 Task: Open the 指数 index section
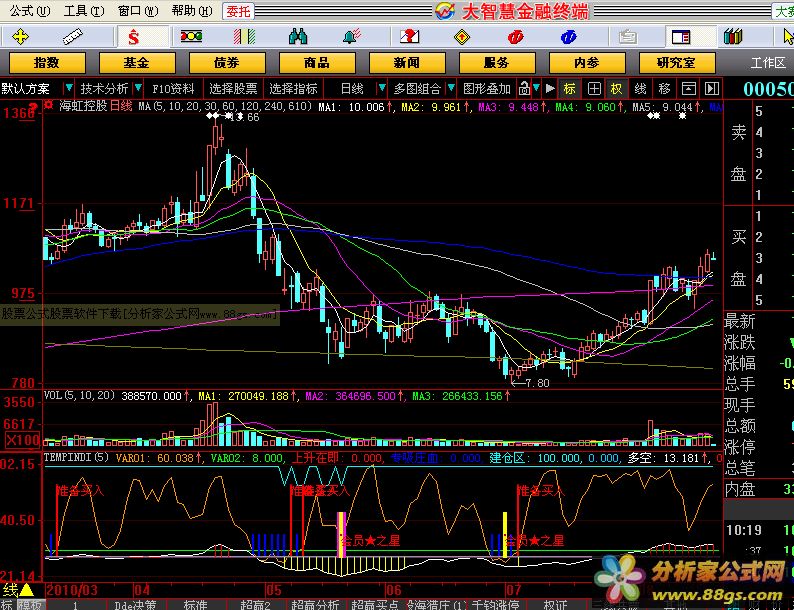coord(47,63)
